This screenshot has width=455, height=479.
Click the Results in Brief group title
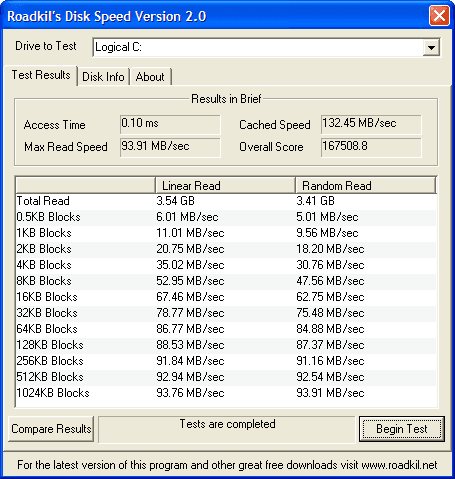click(x=226, y=99)
